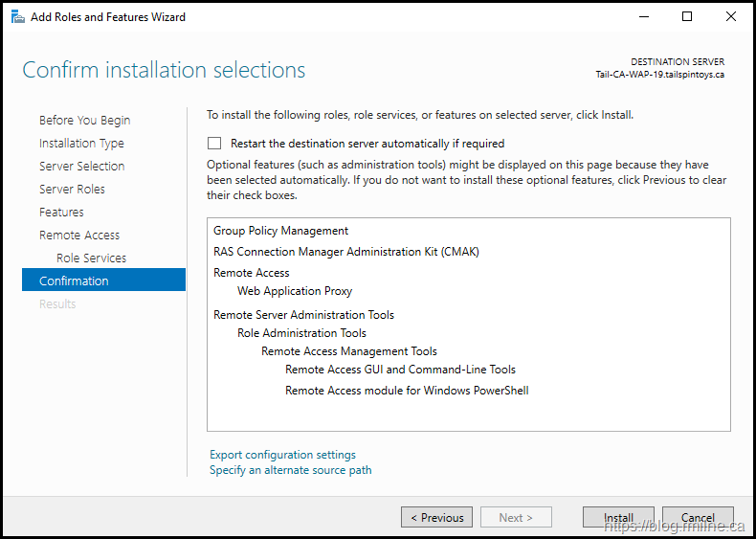Select Group Policy Management entry
The width and height of the screenshot is (756, 539).
pyautogui.click(x=280, y=231)
